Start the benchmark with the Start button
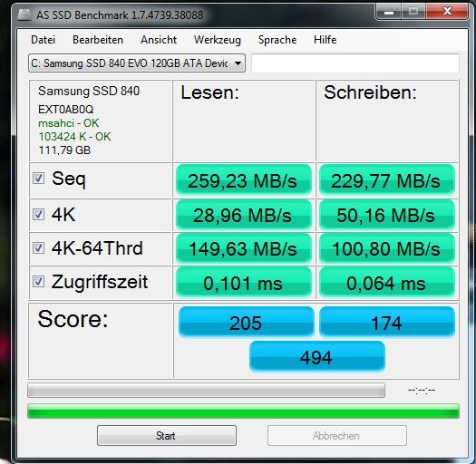This screenshot has height=464, width=476. pyautogui.click(x=167, y=436)
